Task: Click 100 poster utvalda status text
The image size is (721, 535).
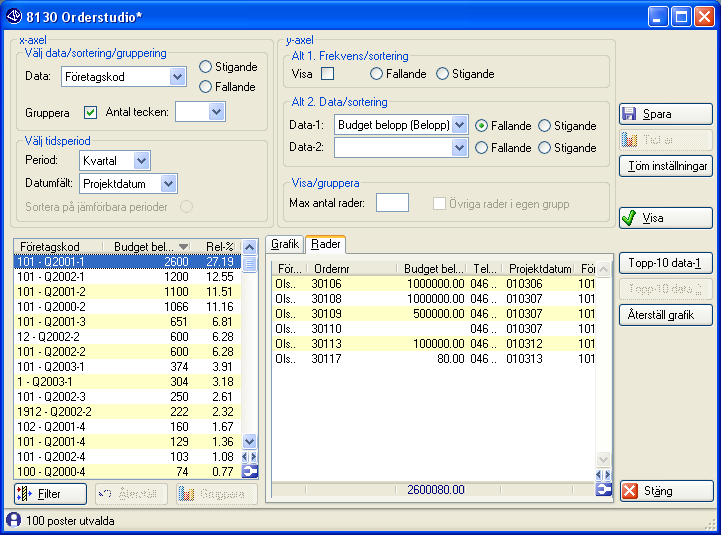Action: point(70,521)
